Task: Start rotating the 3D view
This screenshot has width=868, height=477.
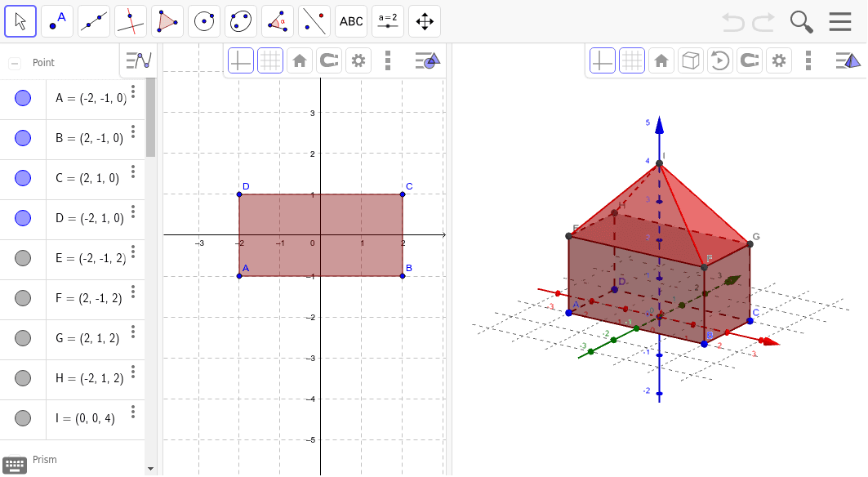Action: (719, 60)
